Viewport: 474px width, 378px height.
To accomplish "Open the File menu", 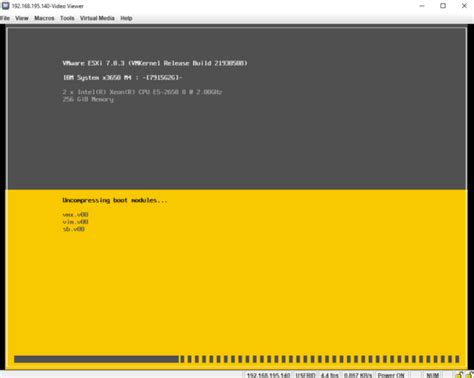I will [x=4, y=18].
